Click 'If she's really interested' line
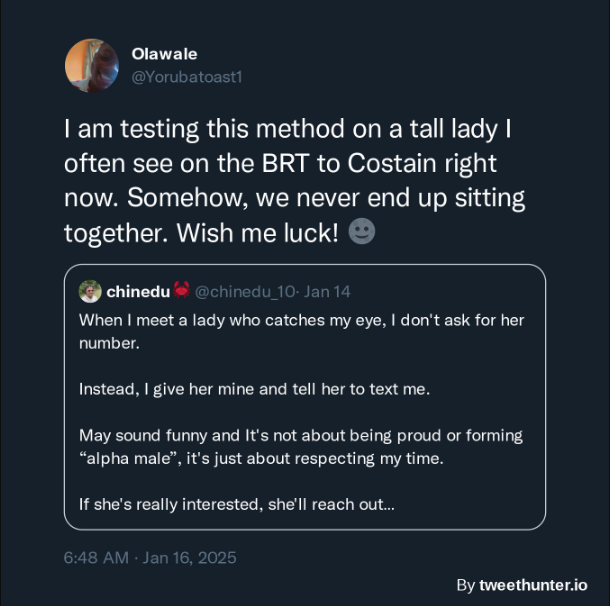The width and height of the screenshot is (610, 606). tap(236, 505)
